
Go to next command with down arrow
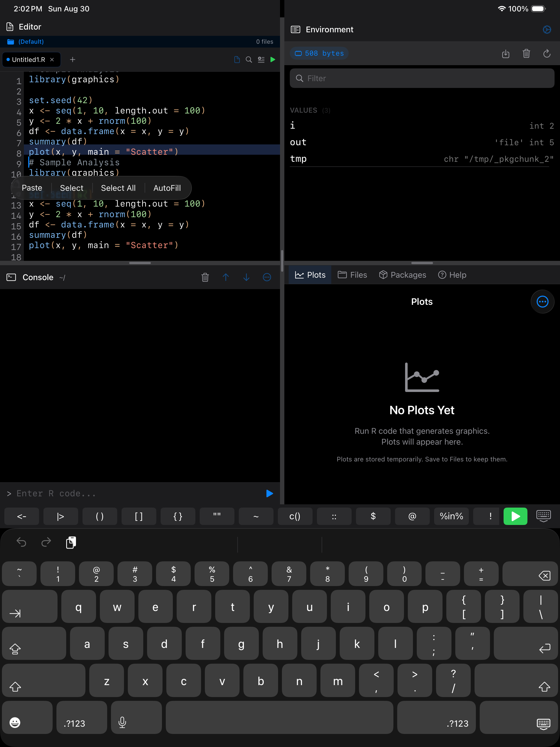point(246,277)
